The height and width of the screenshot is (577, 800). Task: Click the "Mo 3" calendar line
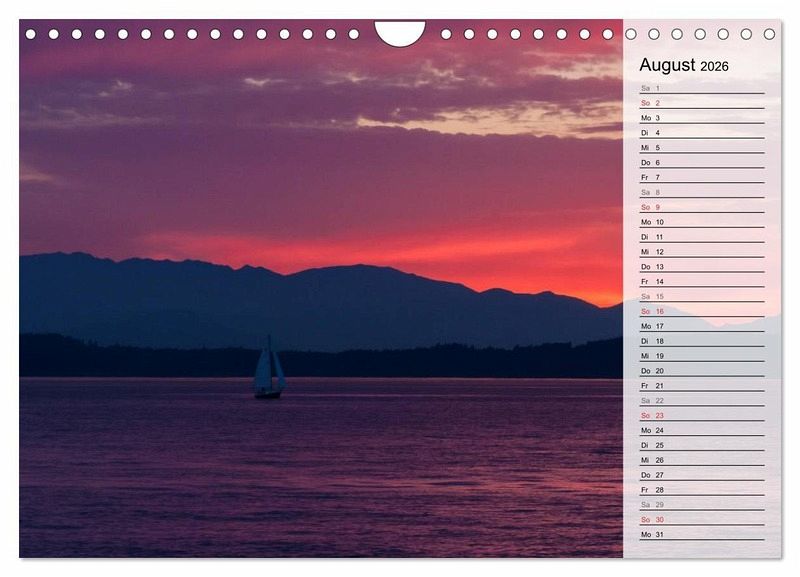(702, 118)
